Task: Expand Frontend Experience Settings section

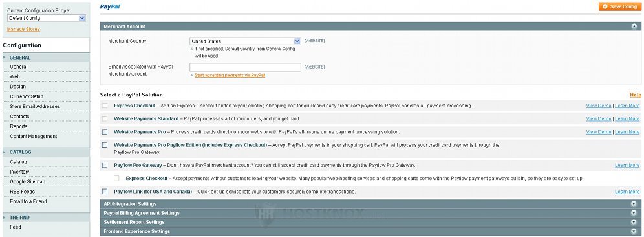Action: tap(370, 231)
